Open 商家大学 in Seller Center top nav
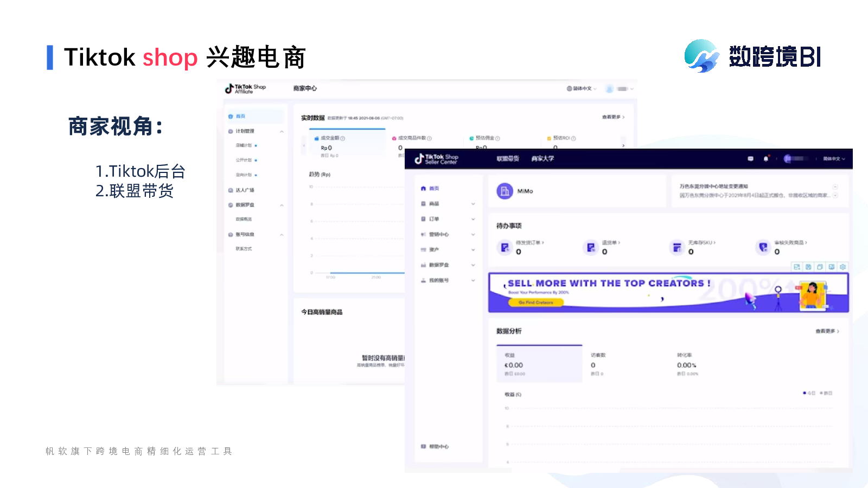868x488 pixels. (542, 159)
